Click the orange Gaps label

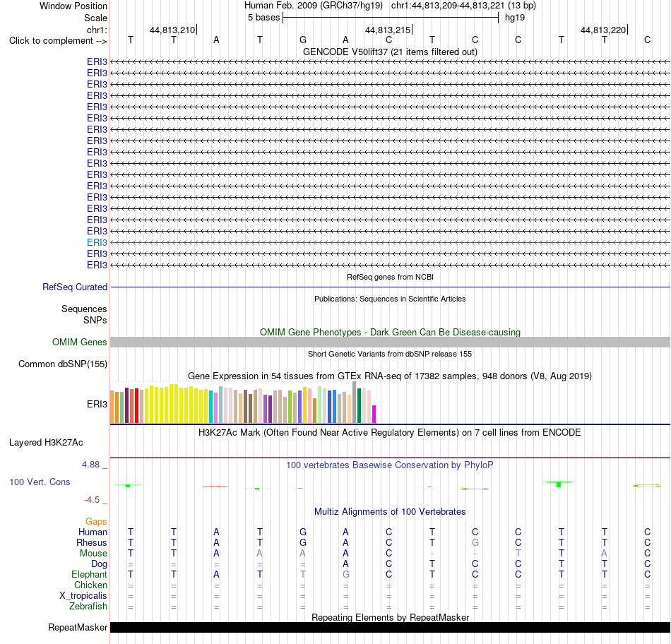coord(96,521)
